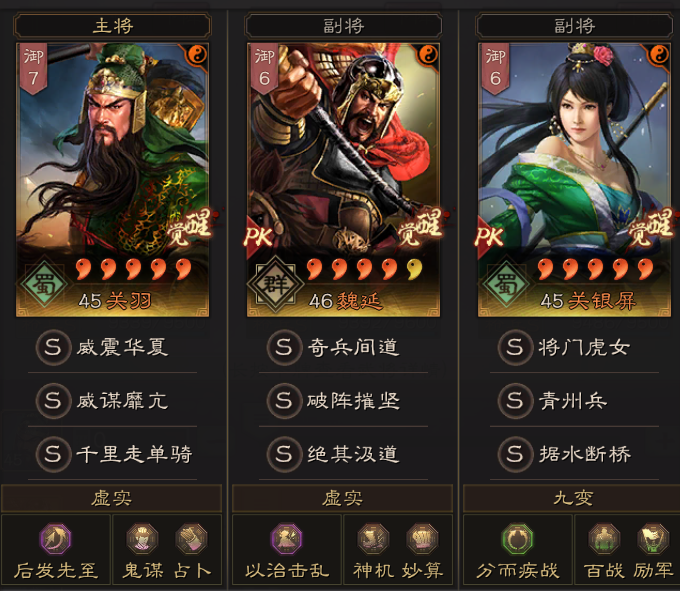Select the 神机 book icon

pos(373,539)
